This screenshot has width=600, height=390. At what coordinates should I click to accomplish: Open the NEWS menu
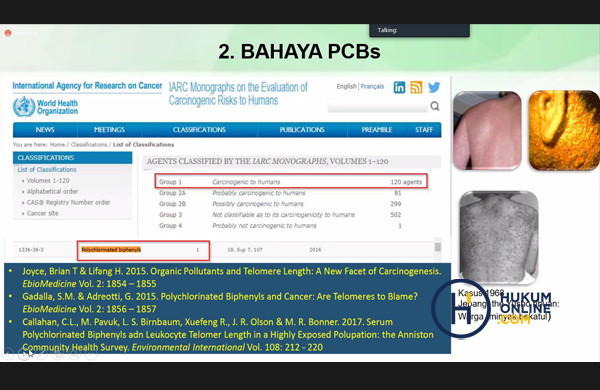[x=45, y=130]
